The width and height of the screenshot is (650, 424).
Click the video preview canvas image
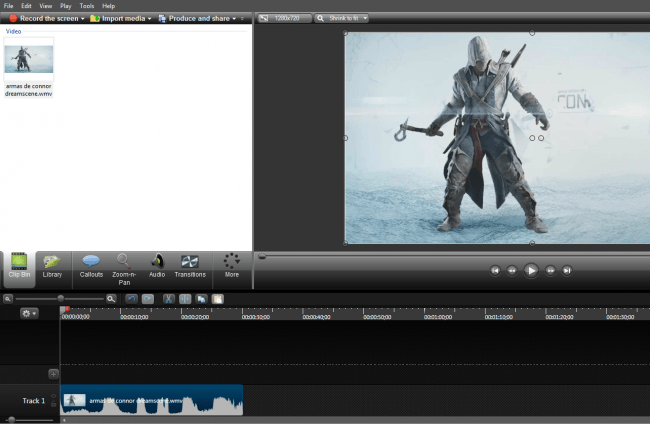point(497,138)
